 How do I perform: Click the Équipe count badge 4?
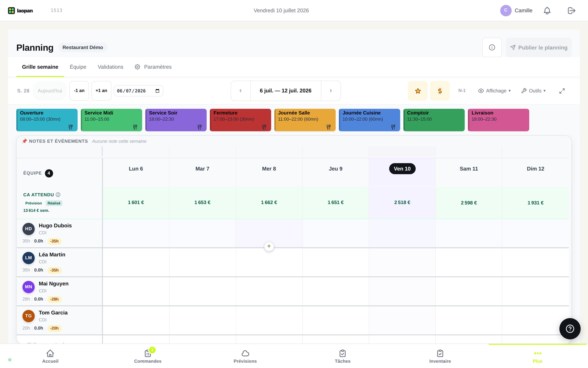49,173
